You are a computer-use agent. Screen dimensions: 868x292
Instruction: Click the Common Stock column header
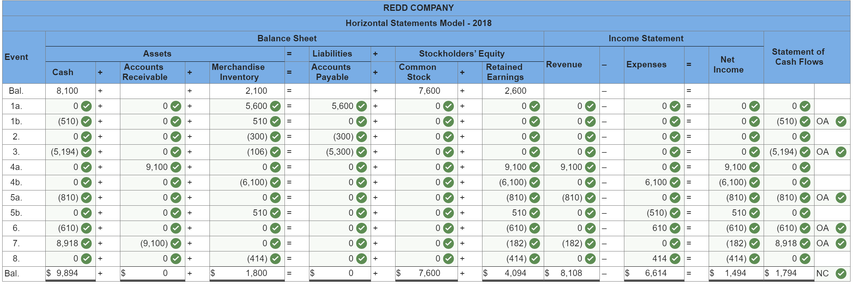[x=418, y=72]
